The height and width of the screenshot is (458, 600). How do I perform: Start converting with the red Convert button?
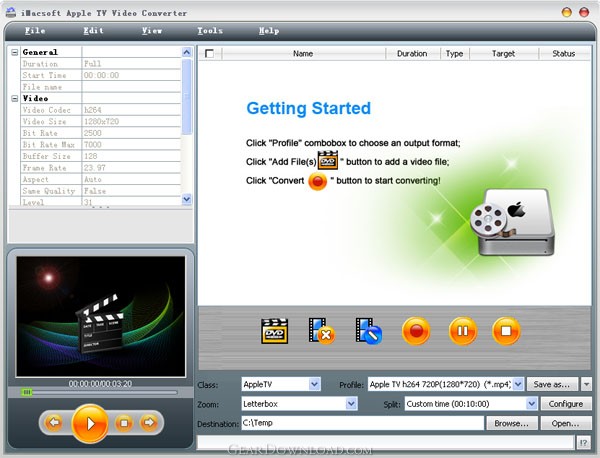pyautogui.click(x=416, y=331)
